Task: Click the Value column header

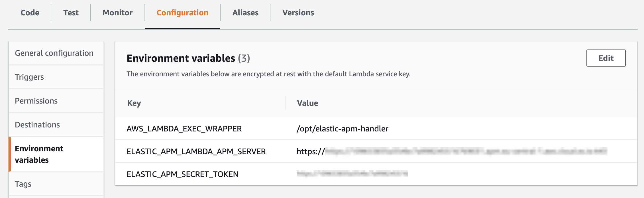Action: tap(307, 103)
